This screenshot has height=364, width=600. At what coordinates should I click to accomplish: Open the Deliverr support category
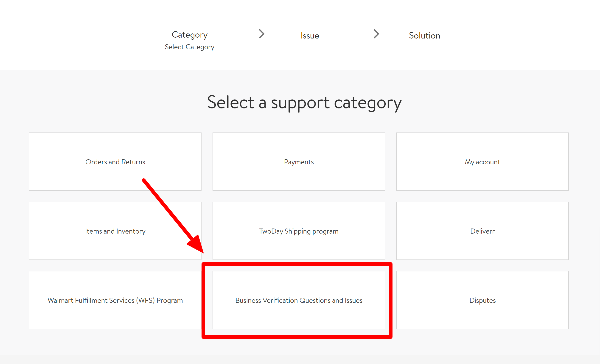coord(482,231)
